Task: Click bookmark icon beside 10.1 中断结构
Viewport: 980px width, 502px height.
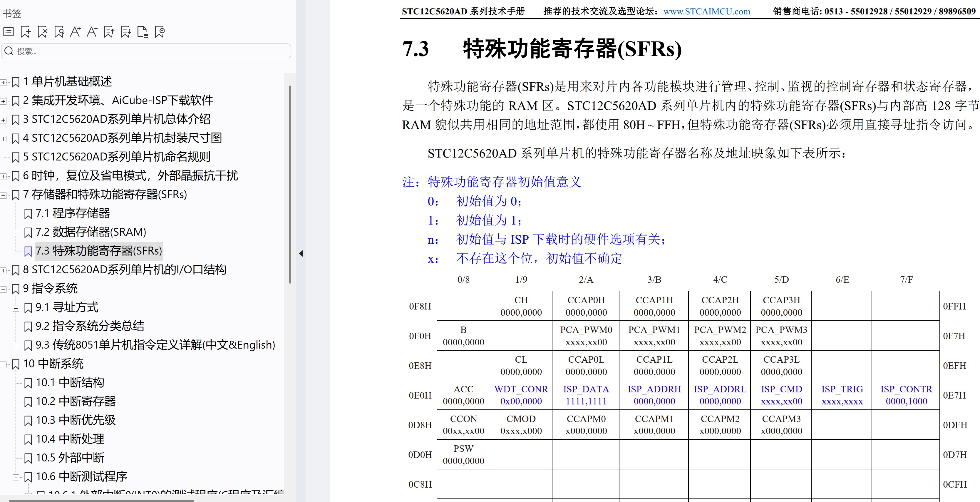Action: click(x=28, y=383)
